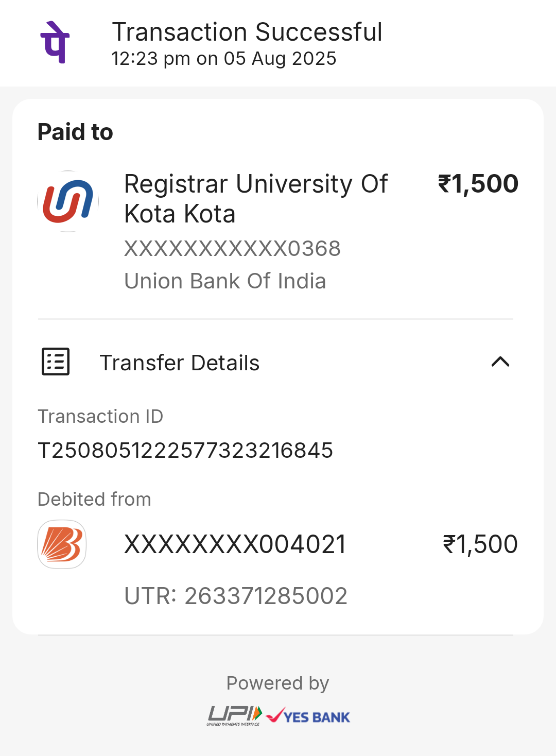This screenshot has height=756, width=556.
Task: Click the Union Bank of India logo
Action: [68, 201]
